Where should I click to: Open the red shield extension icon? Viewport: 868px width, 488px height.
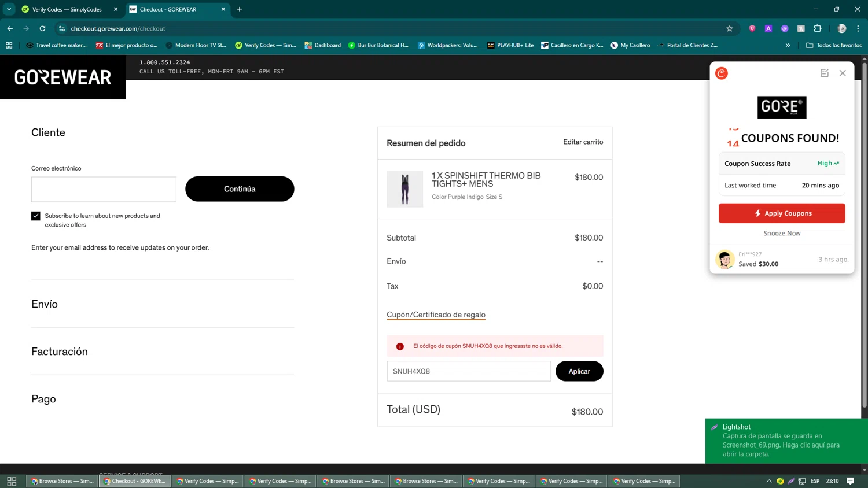click(752, 28)
